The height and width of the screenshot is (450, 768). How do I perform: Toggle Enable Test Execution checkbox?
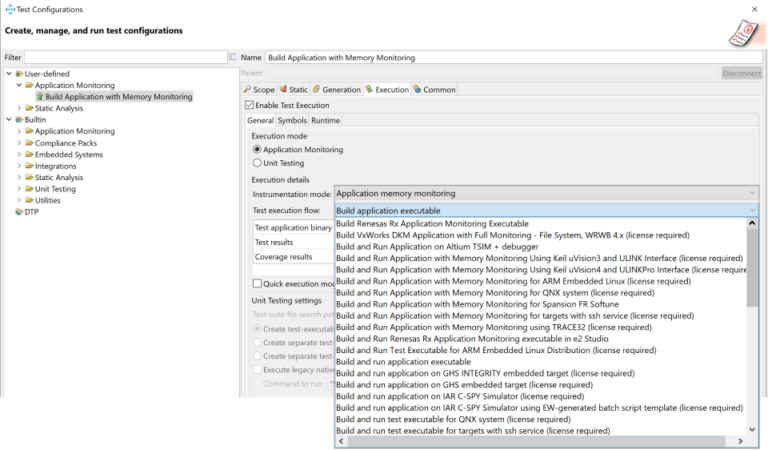coord(249,105)
